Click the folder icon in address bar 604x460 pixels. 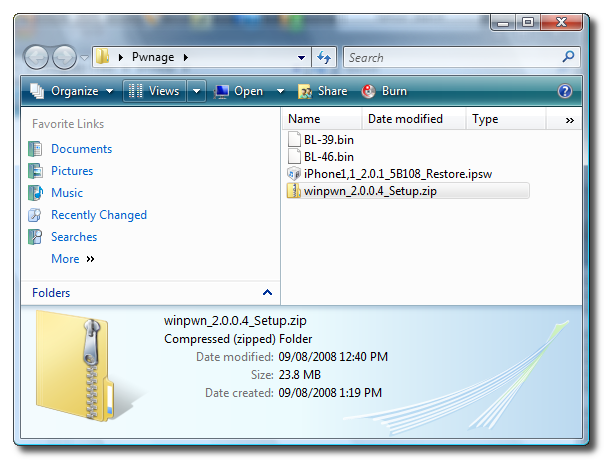click(x=102, y=57)
